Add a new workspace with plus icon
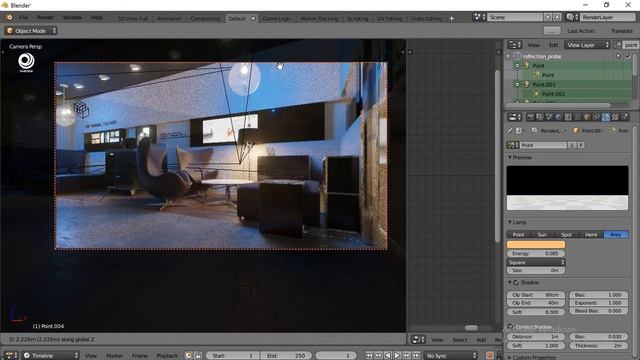The height and width of the screenshot is (360, 640). pyautogui.click(x=452, y=18)
